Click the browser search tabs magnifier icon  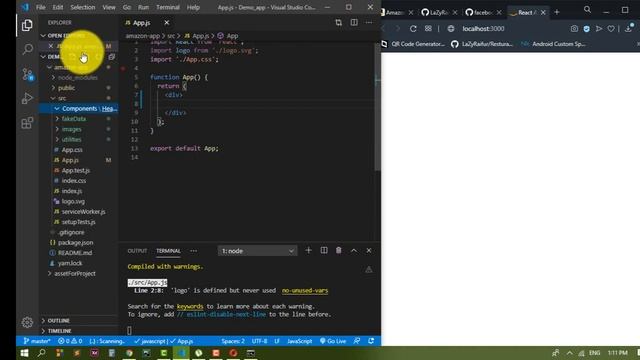(x=587, y=10)
